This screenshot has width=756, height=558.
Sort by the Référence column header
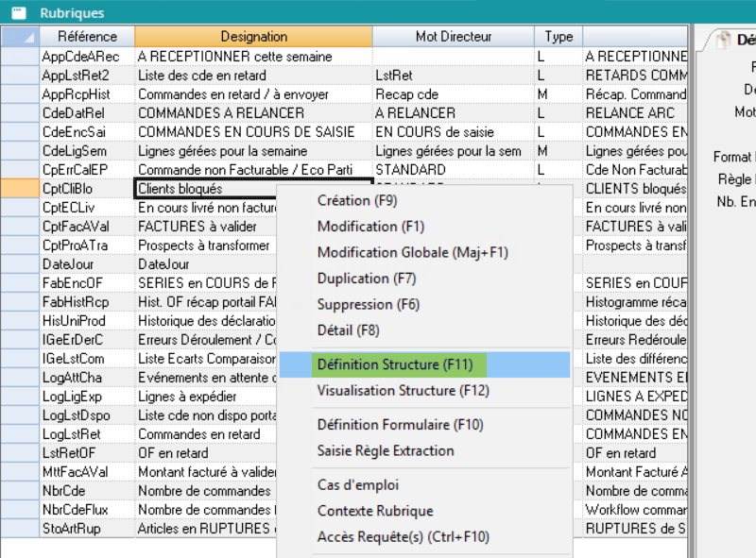87,37
